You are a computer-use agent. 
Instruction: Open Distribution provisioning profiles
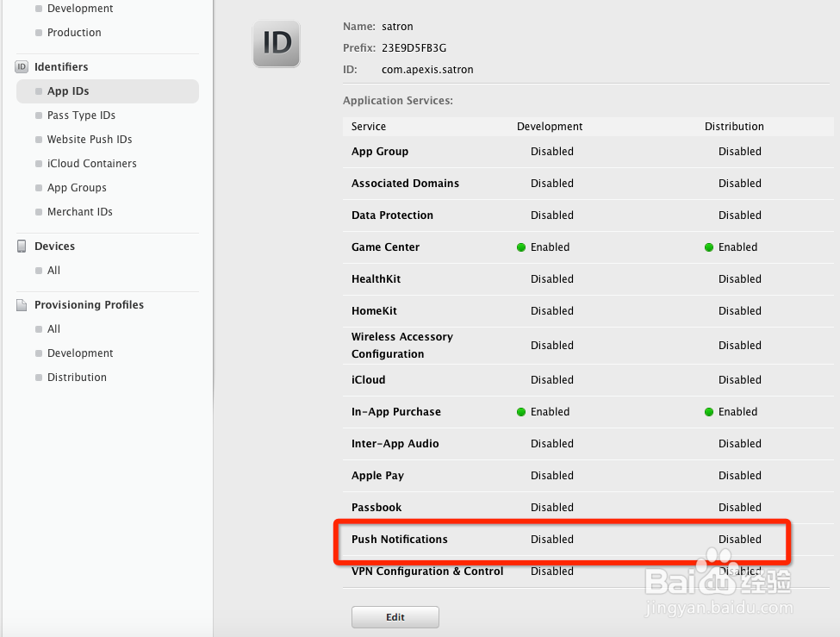[x=77, y=377]
